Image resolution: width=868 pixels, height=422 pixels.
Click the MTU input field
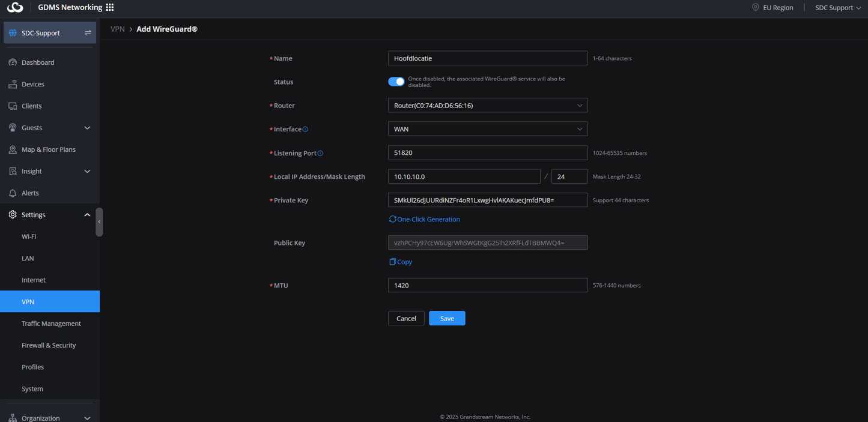pos(488,285)
